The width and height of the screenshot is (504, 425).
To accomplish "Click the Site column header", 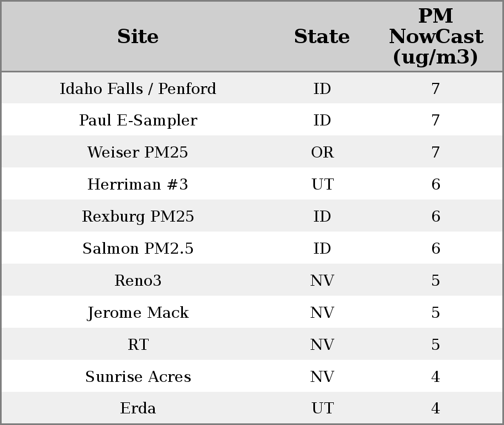I will click(138, 36).
